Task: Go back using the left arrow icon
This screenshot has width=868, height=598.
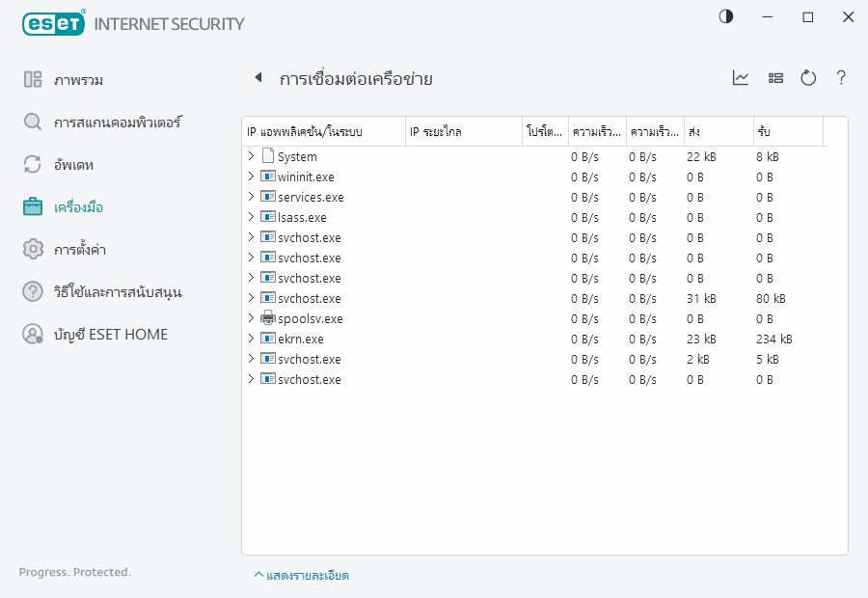Action: [258, 78]
